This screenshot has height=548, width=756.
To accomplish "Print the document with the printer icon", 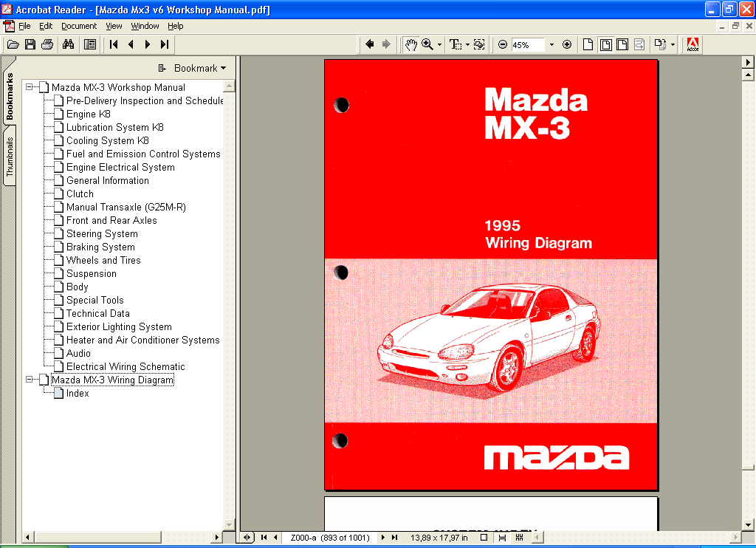I will click(x=47, y=45).
